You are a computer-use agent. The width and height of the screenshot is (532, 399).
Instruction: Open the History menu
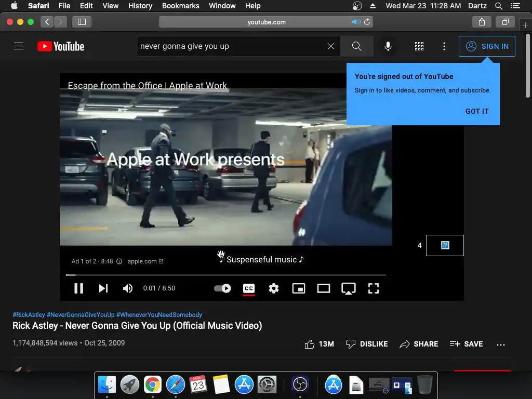[140, 6]
